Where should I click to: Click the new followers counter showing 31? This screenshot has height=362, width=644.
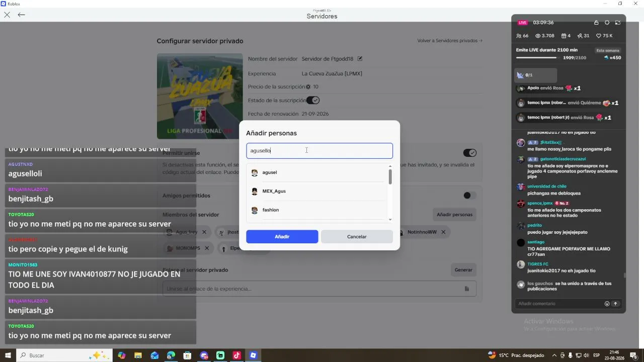(x=584, y=36)
